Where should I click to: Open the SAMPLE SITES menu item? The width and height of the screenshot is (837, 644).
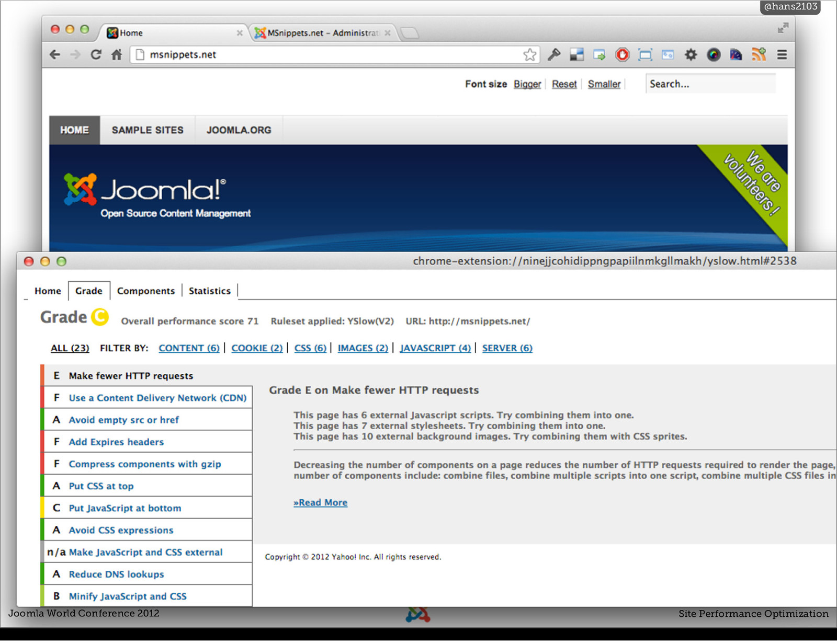(148, 130)
